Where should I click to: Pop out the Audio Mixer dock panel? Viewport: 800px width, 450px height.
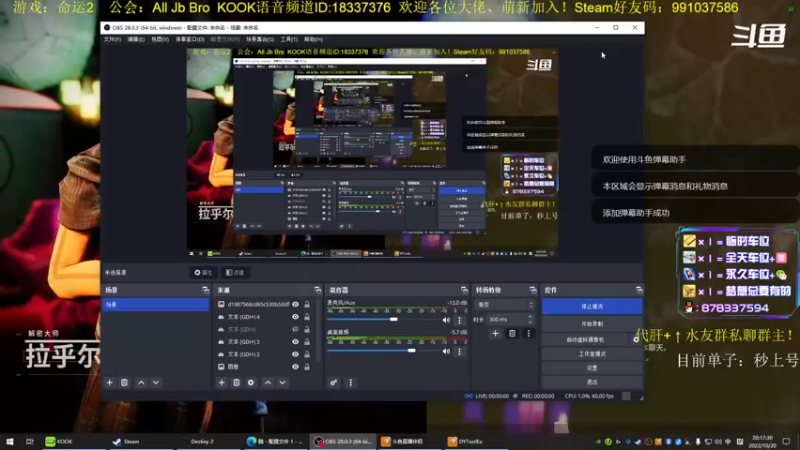point(464,290)
